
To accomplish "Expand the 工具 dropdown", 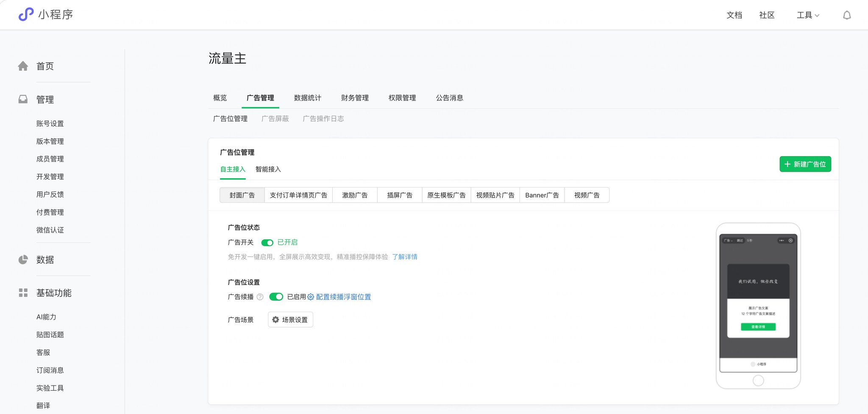I will tap(808, 15).
